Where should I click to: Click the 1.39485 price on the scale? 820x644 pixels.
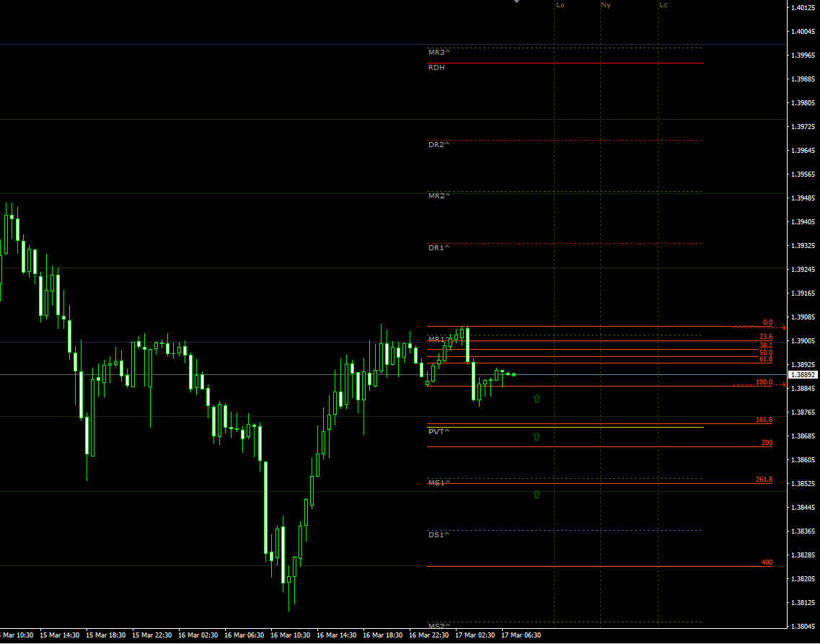coord(803,198)
